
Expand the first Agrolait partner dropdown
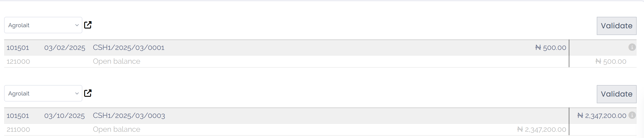(43, 25)
